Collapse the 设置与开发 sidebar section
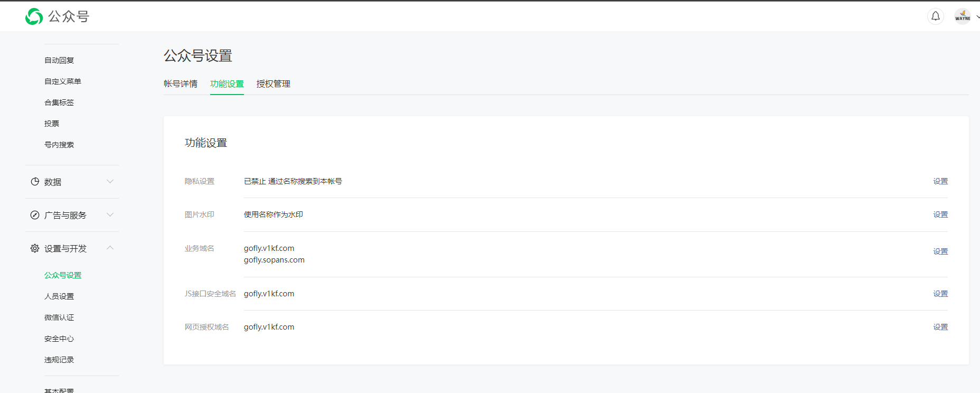 click(x=110, y=248)
